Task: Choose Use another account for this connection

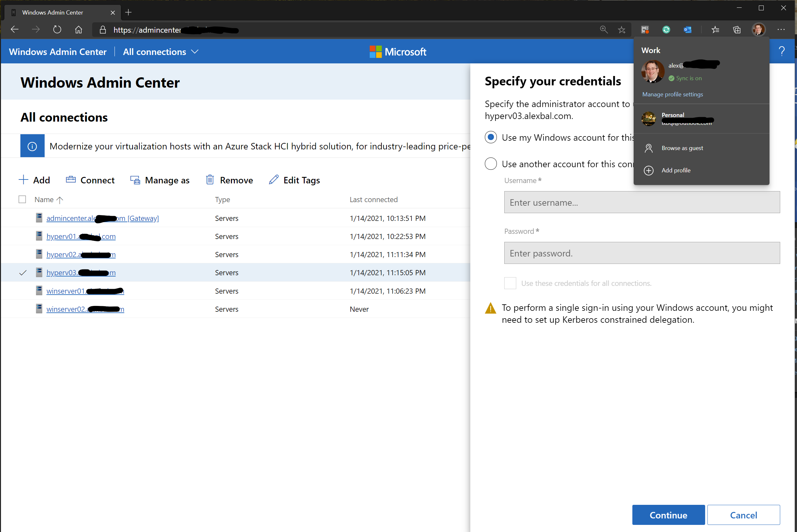Action: click(x=491, y=164)
